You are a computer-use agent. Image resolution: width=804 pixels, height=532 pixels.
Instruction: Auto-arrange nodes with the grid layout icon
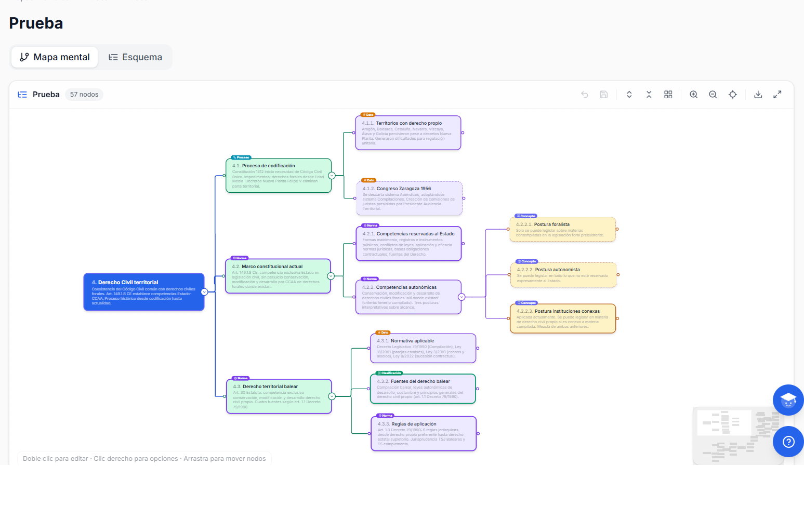[668, 95]
